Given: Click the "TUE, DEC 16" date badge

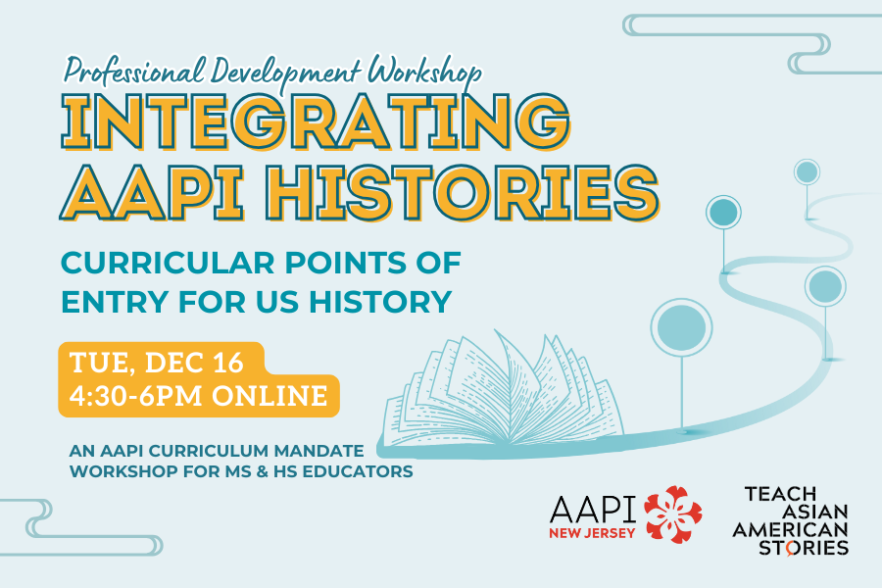Looking at the screenshot, I should [158, 362].
